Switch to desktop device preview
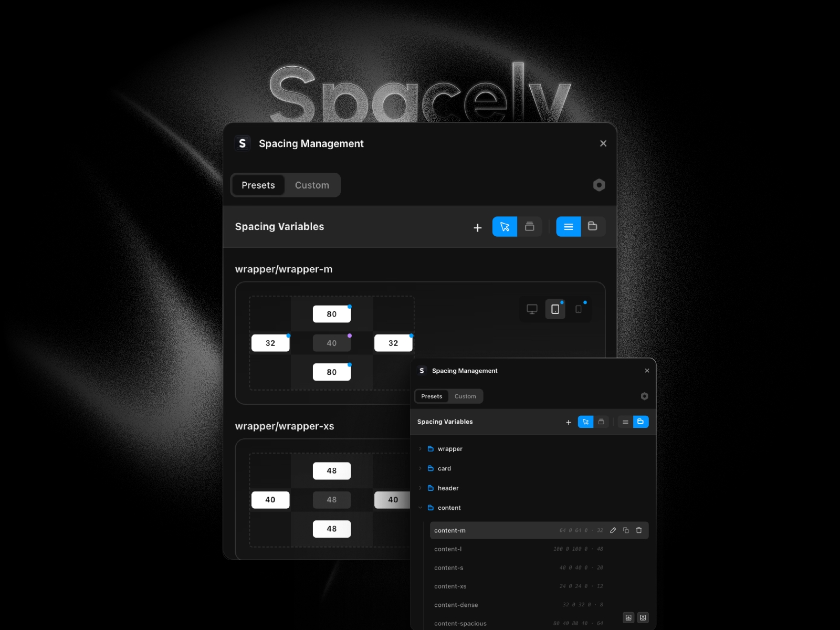 click(532, 309)
